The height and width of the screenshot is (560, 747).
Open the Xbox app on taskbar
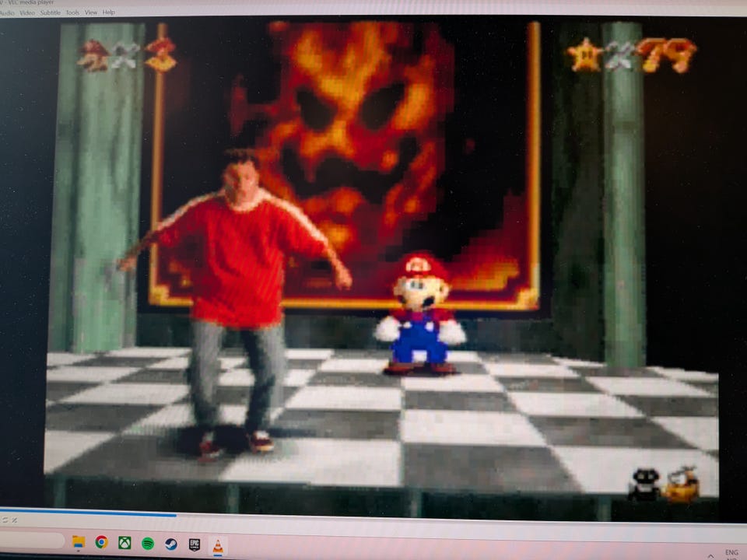point(124,542)
